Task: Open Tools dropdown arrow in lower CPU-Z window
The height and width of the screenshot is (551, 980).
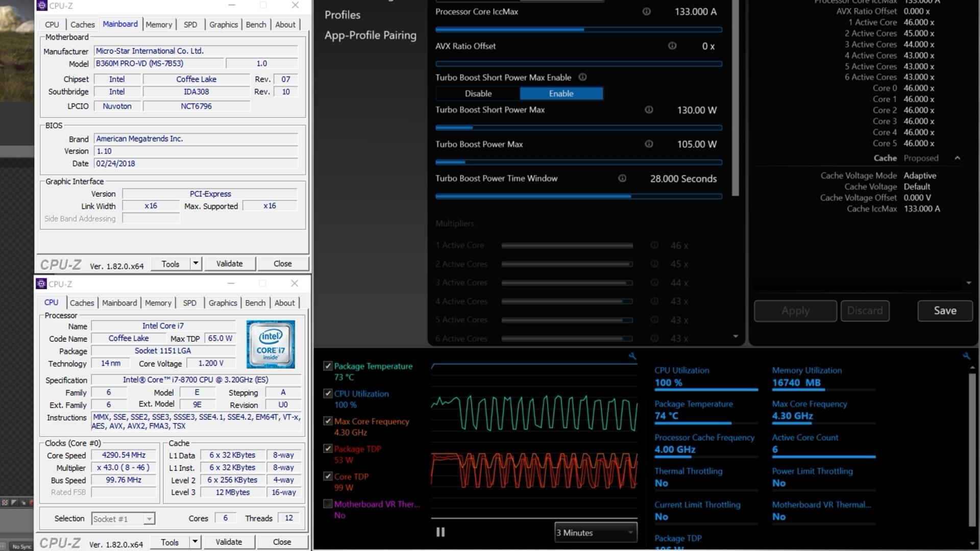Action: 195,542
